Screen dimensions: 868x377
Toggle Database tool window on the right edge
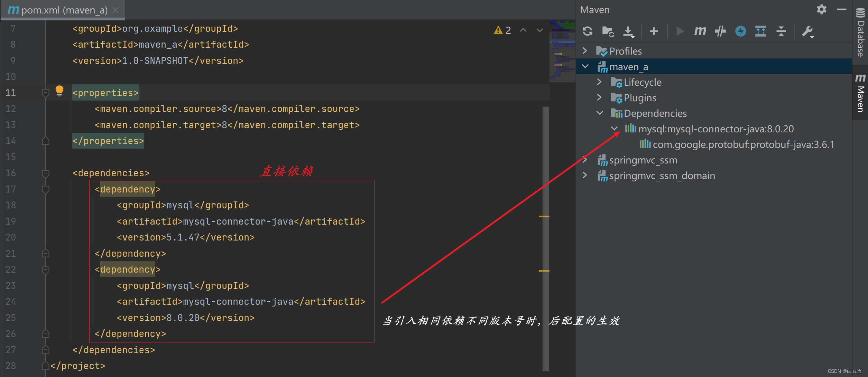[860, 33]
